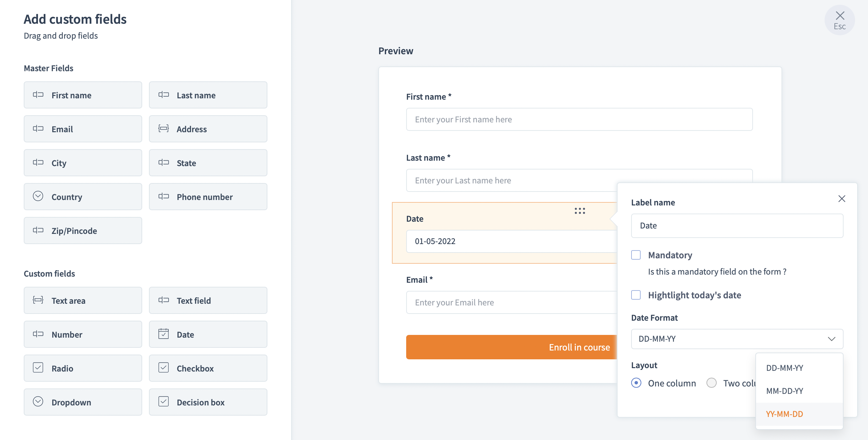Toggle Highlight today's date checkbox
Screen dimensions: 868x440
tap(636, 295)
